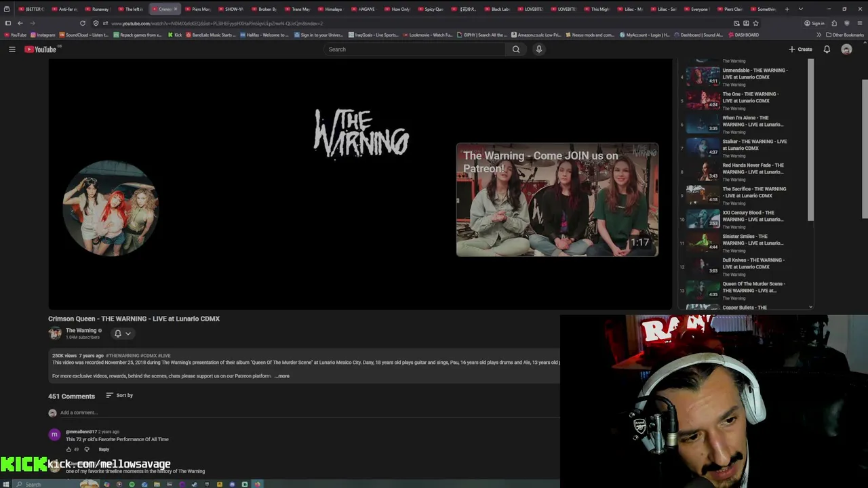Open the Windows Start button

pos(6,484)
